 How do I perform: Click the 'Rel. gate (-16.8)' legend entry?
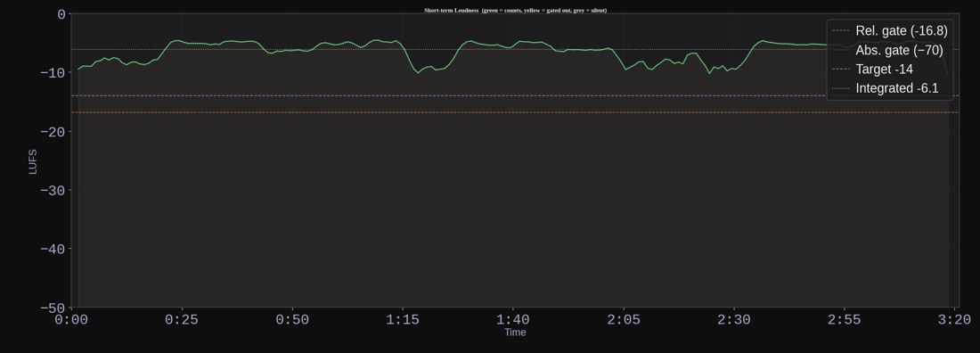tap(891, 30)
